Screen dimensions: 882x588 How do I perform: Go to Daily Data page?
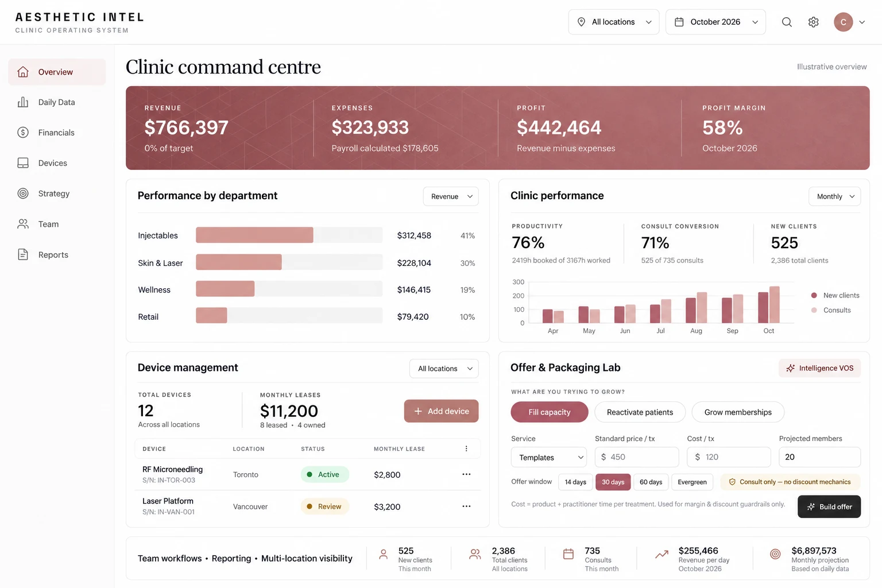57,102
